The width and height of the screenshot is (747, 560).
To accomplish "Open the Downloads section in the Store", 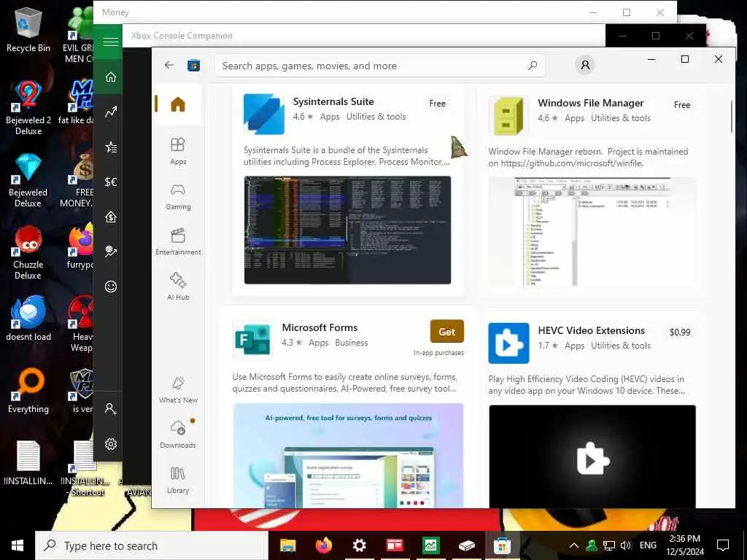I will 178,435.
